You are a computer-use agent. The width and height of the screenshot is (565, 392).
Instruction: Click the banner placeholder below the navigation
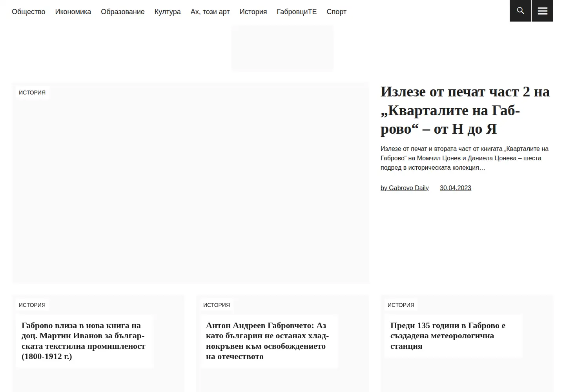click(282, 49)
